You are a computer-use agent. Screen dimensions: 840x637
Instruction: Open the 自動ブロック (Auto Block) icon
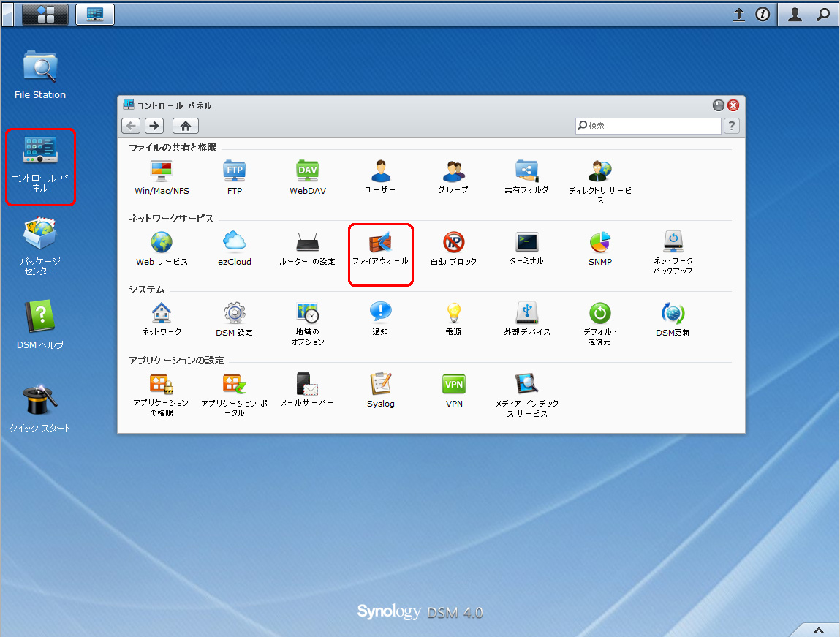454,244
